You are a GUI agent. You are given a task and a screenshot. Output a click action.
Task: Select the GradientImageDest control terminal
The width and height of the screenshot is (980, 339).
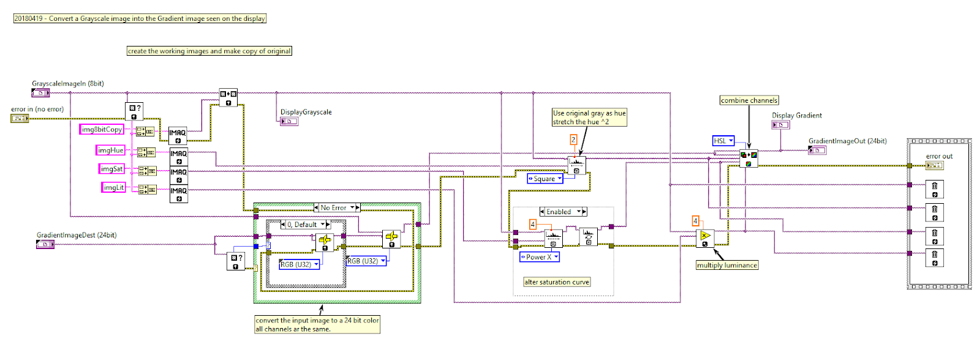45,244
